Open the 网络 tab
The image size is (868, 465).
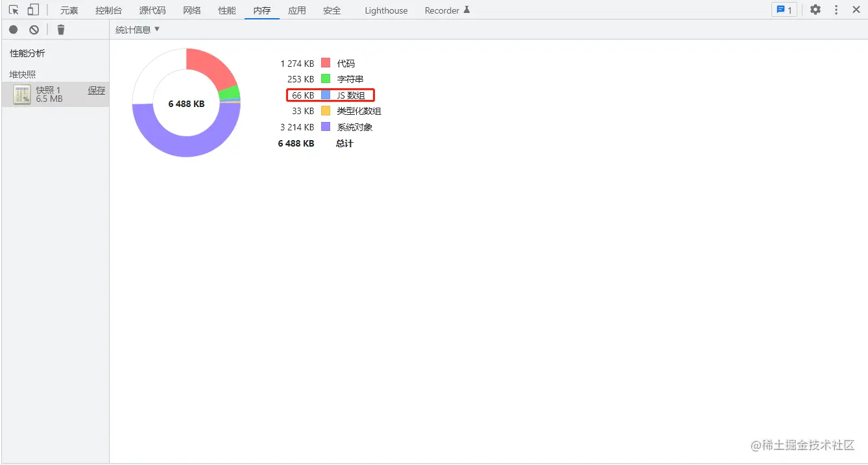pos(192,10)
